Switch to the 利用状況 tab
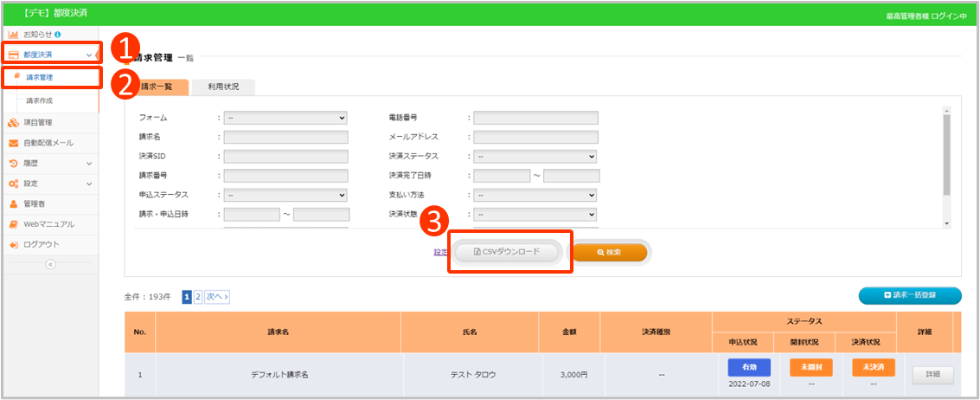Viewport: 980px width, 400px height. tap(222, 87)
